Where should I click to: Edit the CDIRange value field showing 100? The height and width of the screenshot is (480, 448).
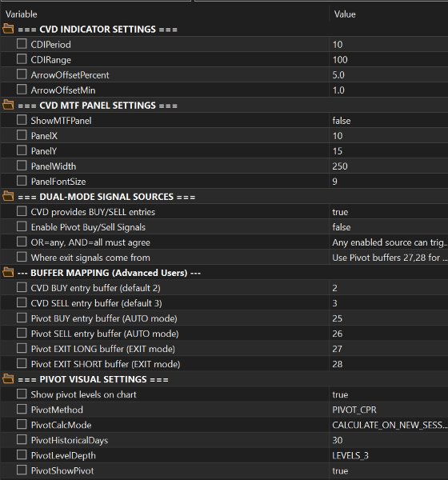click(x=389, y=60)
